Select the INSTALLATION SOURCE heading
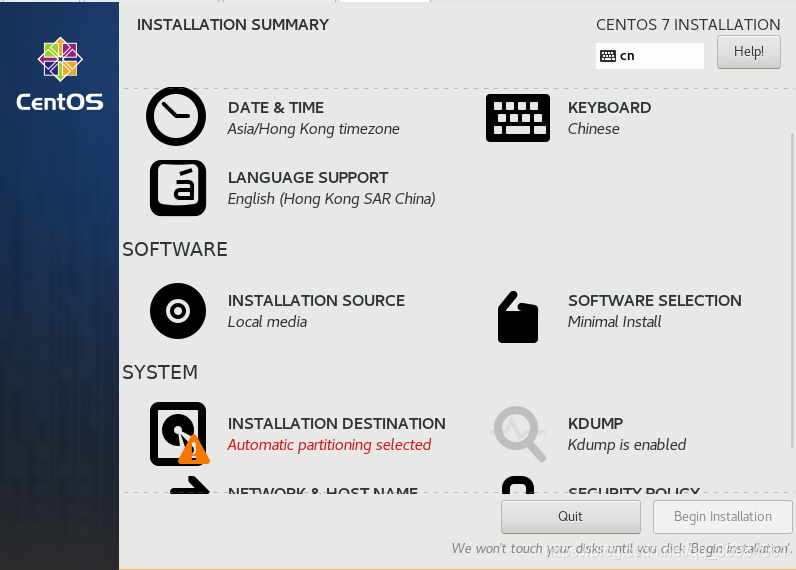796x570 pixels. (x=316, y=300)
